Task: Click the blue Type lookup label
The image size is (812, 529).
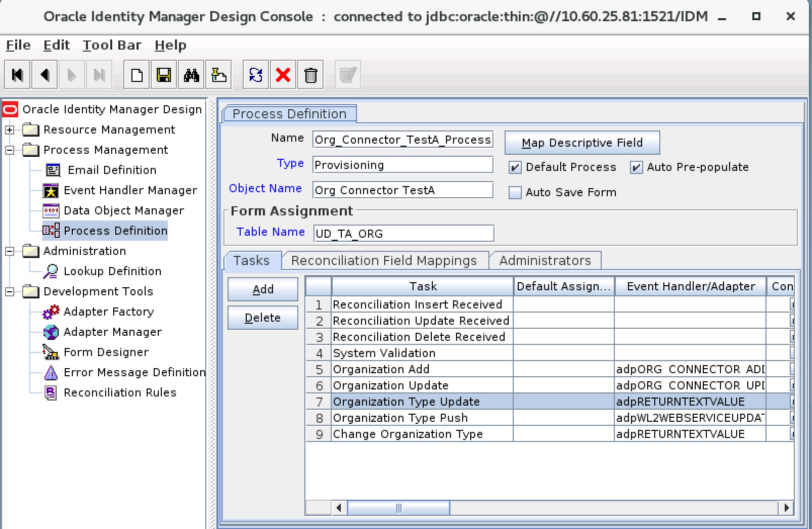Action: pos(290,163)
